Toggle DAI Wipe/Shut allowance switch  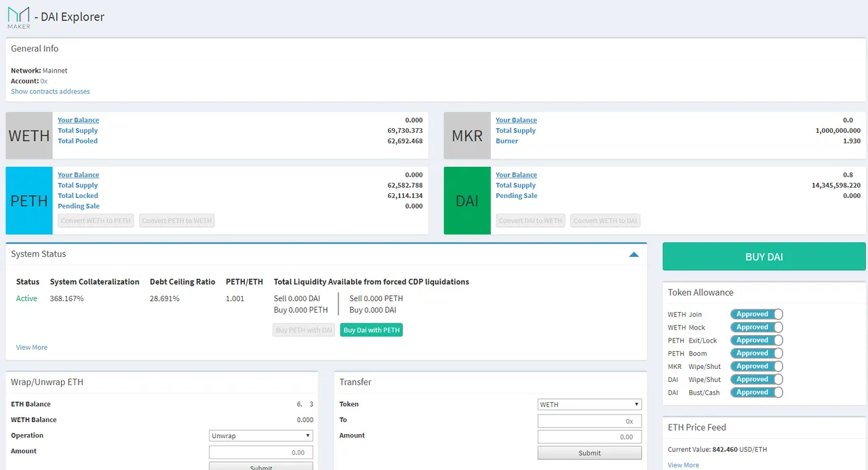point(757,379)
